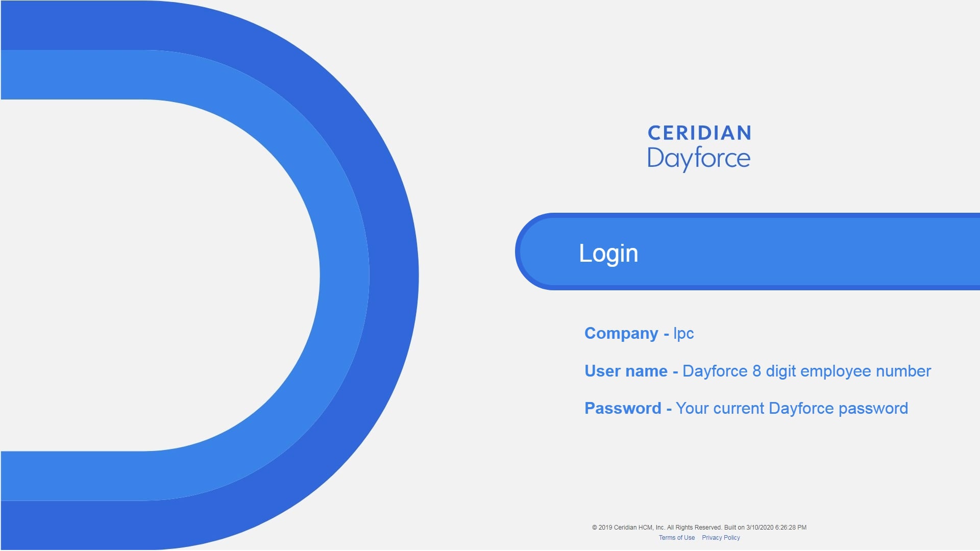Click the Ceridian Dayforce logo
980x551 pixels.
coord(699,148)
